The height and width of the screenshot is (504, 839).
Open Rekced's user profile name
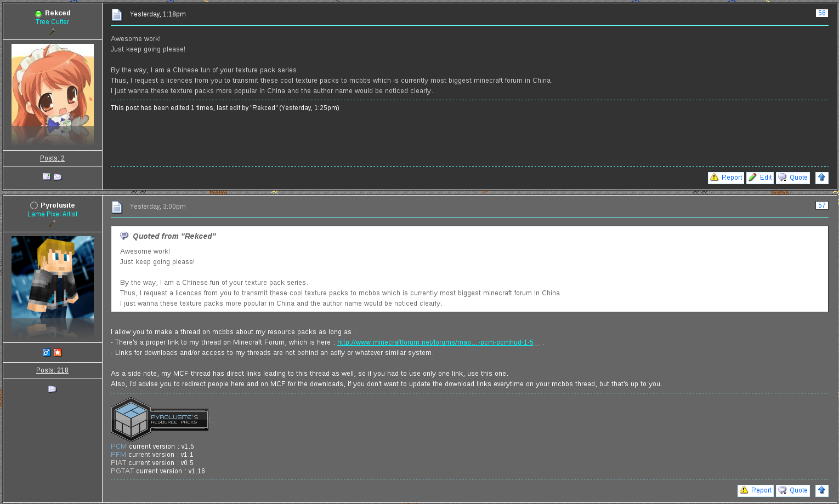pos(58,13)
